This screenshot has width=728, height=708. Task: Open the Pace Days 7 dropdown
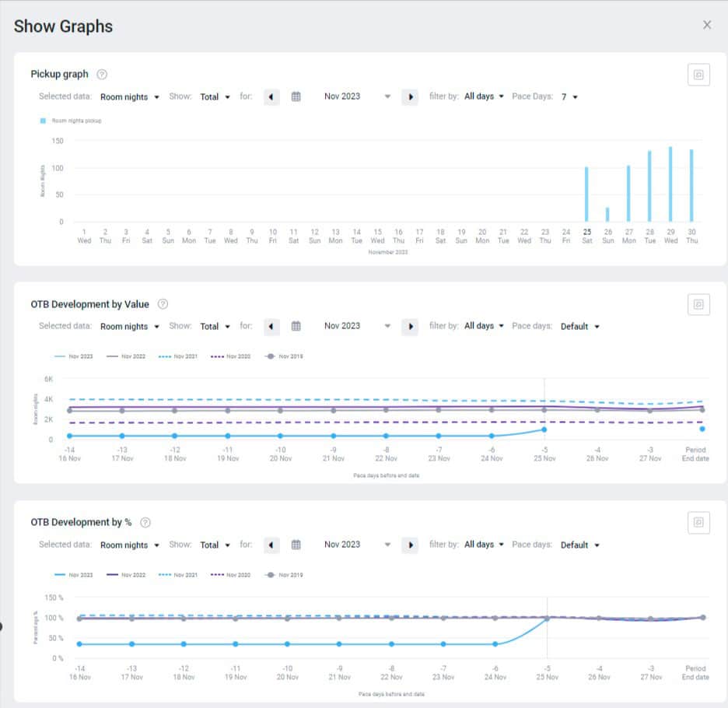click(569, 96)
